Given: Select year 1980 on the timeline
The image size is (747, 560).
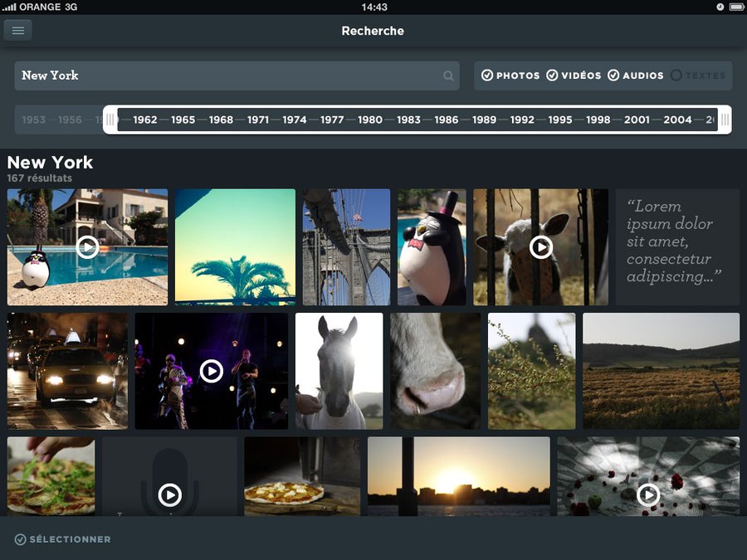Looking at the screenshot, I should point(369,119).
